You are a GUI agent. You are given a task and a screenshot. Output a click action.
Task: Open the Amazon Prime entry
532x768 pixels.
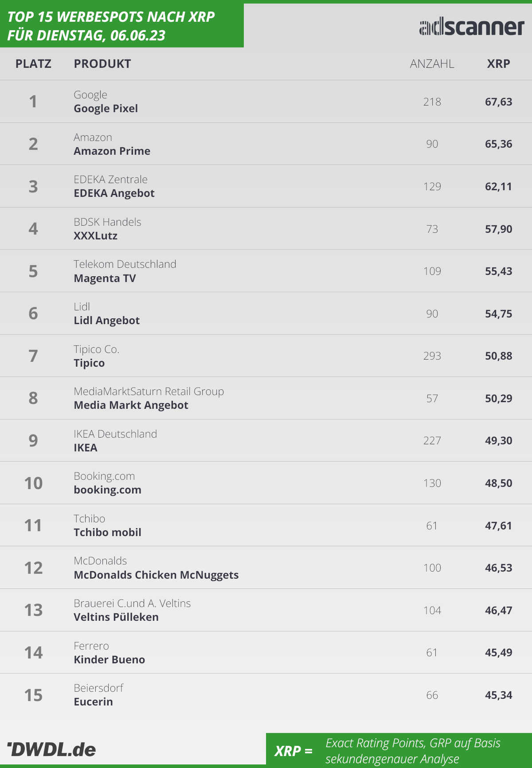266,144
